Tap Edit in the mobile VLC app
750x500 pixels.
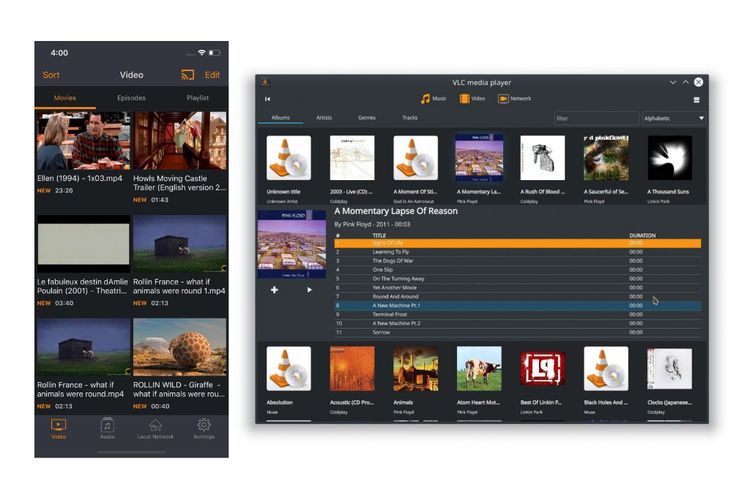[212, 75]
